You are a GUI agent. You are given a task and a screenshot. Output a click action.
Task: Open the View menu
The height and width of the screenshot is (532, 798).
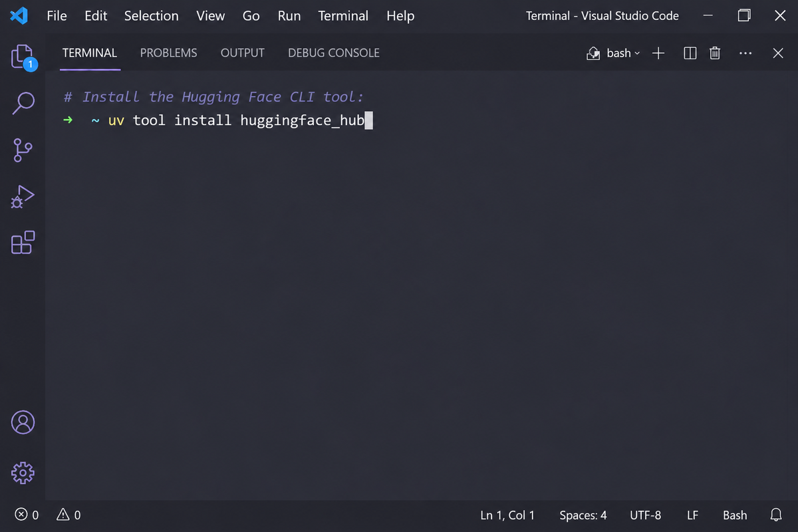[211, 16]
